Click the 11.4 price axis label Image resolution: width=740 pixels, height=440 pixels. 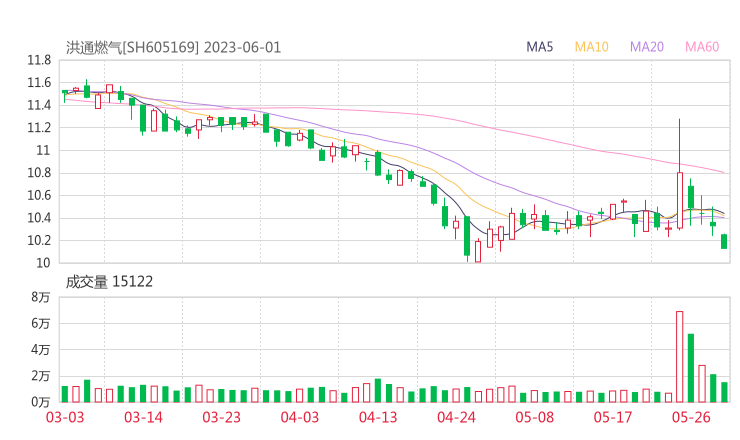pyautogui.click(x=39, y=105)
